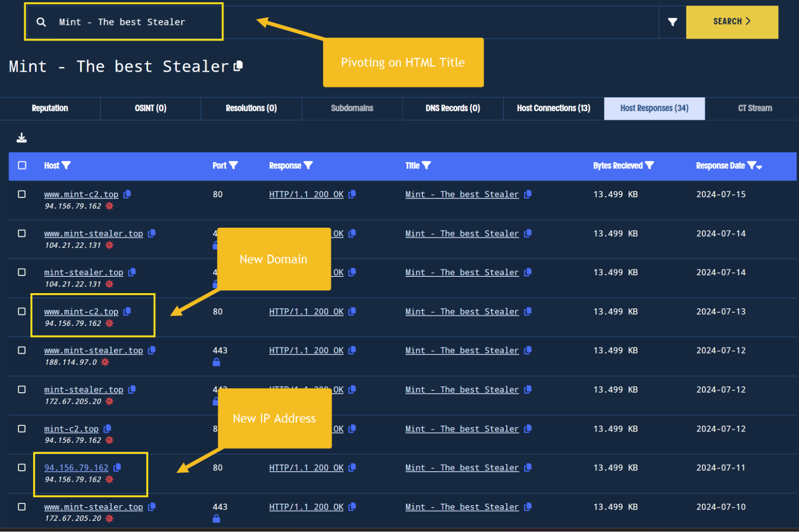
Task: Click the malicious flag beside 188.114.97.0
Action: coord(105,362)
